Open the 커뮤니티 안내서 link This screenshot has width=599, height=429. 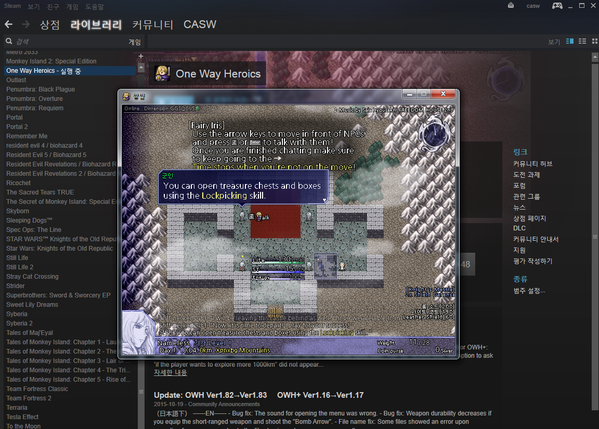[536, 240]
